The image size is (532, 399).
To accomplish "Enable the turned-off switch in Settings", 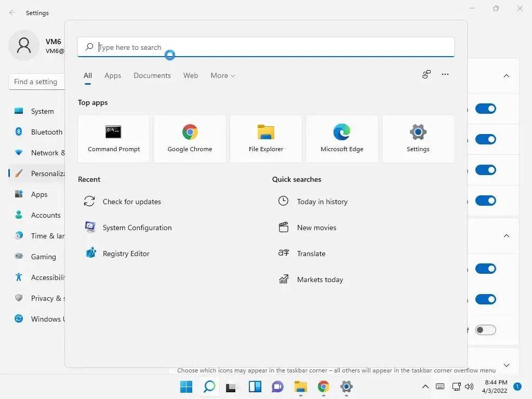I will (x=486, y=330).
